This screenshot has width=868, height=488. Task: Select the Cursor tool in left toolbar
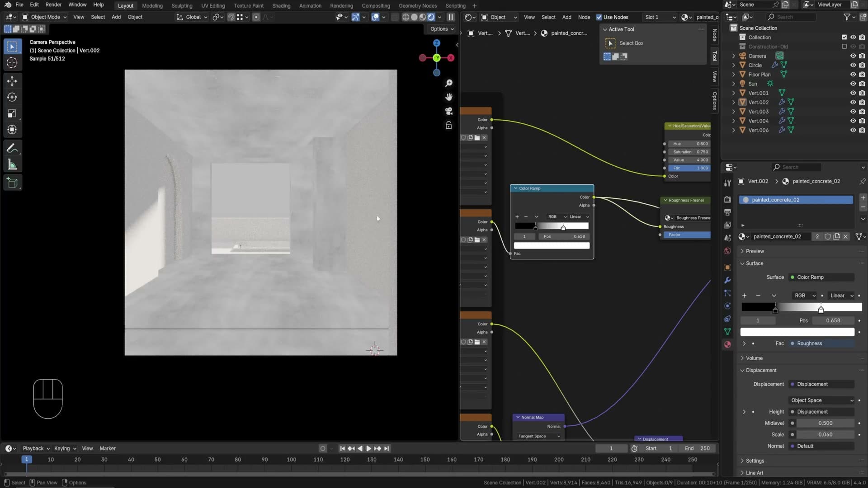[12, 62]
